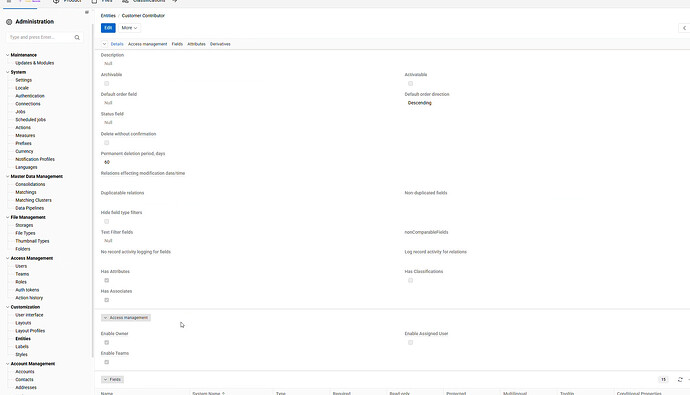Switch to the Derivatives tab

point(220,44)
